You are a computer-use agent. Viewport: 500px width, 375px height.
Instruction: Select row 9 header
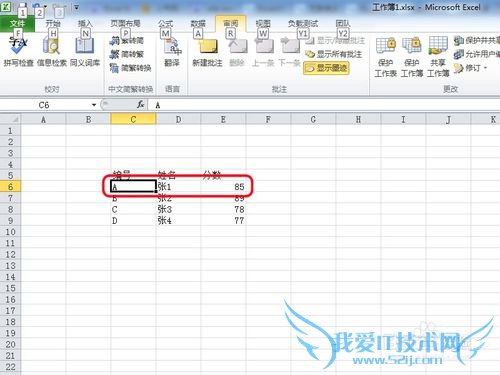point(10,221)
